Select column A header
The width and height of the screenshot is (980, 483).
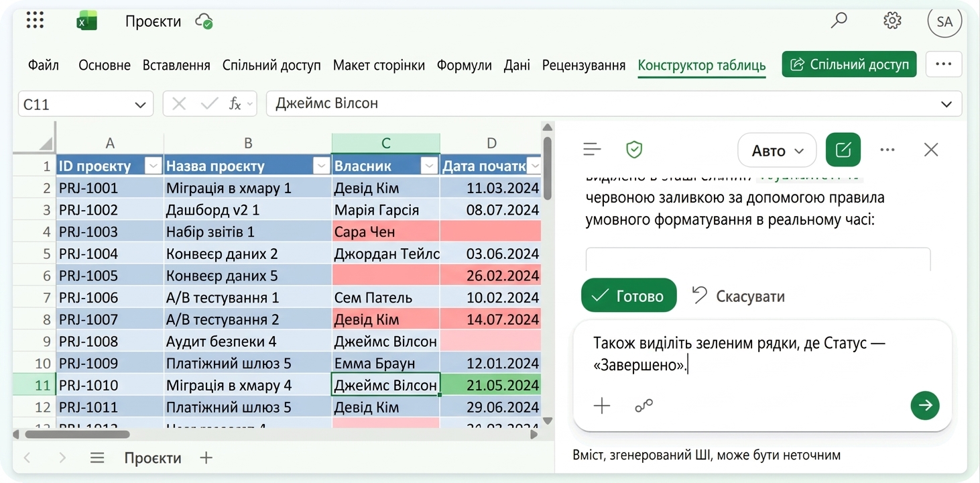click(x=110, y=143)
